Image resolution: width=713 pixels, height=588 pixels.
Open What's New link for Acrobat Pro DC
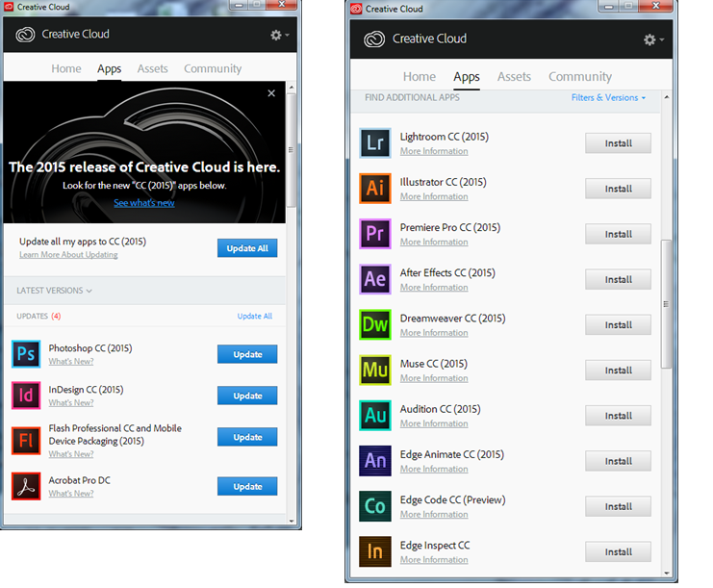(71, 494)
